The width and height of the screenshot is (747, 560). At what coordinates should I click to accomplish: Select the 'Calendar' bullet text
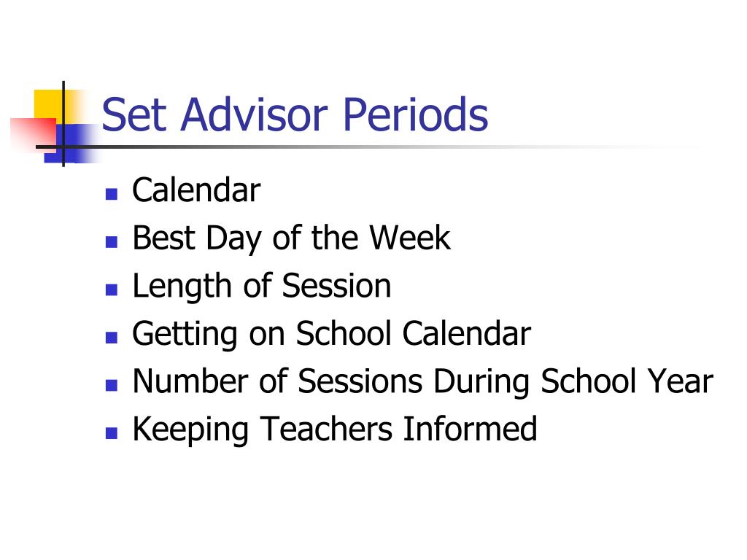tap(196, 190)
